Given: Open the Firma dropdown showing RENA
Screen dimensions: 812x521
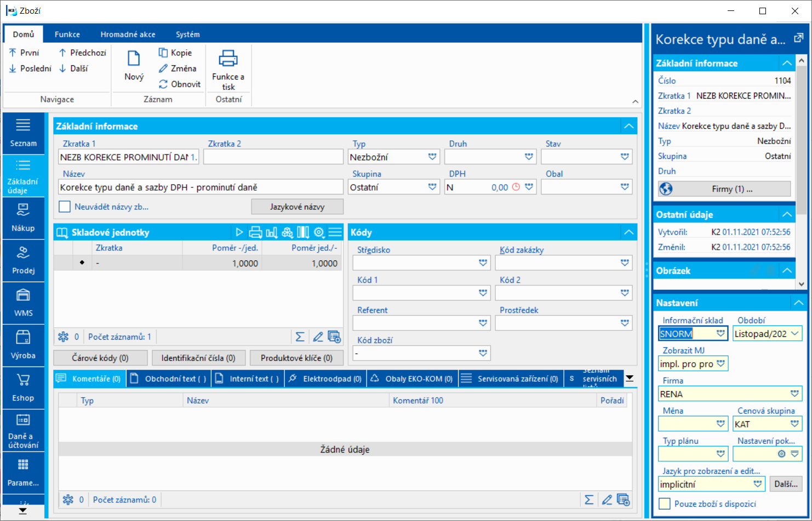Looking at the screenshot, I should 794,394.
